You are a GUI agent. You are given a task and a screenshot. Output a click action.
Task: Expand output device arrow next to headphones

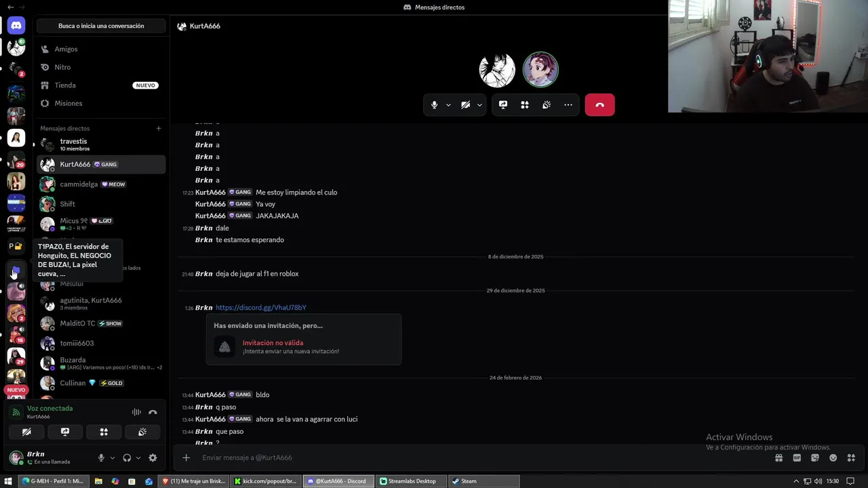[138, 458]
